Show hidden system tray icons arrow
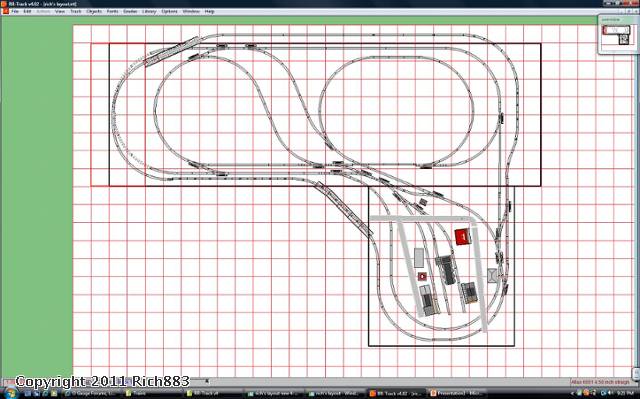Viewport: 640px width, 399px height. click(573, 393)
